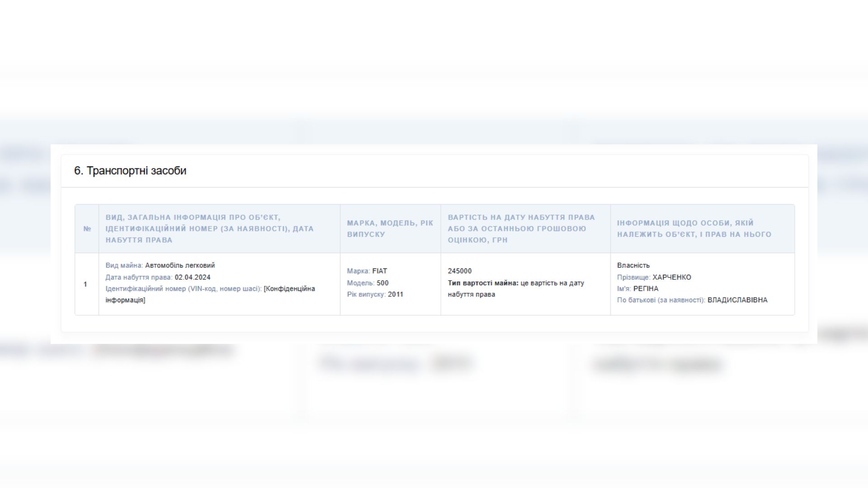Screen dimensions: 868x488
Task: Click the 'Марка, модель, рік випуску' column header
Action: [390, 229]
